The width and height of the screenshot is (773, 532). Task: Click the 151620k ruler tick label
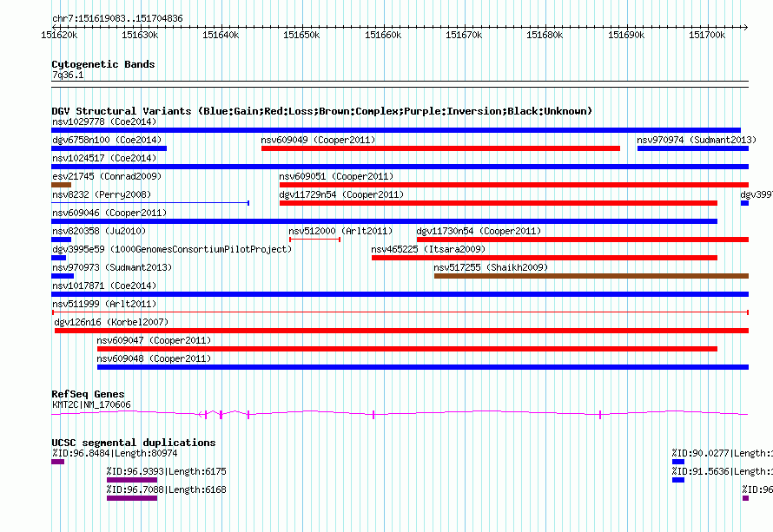click(59, 35)
